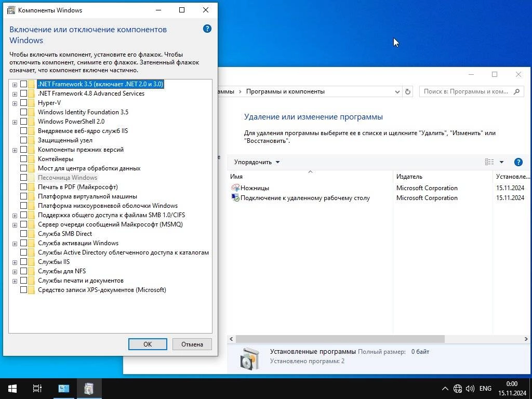The height and width of the screenshot is (399, 532).
Task: Enable Windows PowerShell 2.0 checkbox
Action: [24, 121]
